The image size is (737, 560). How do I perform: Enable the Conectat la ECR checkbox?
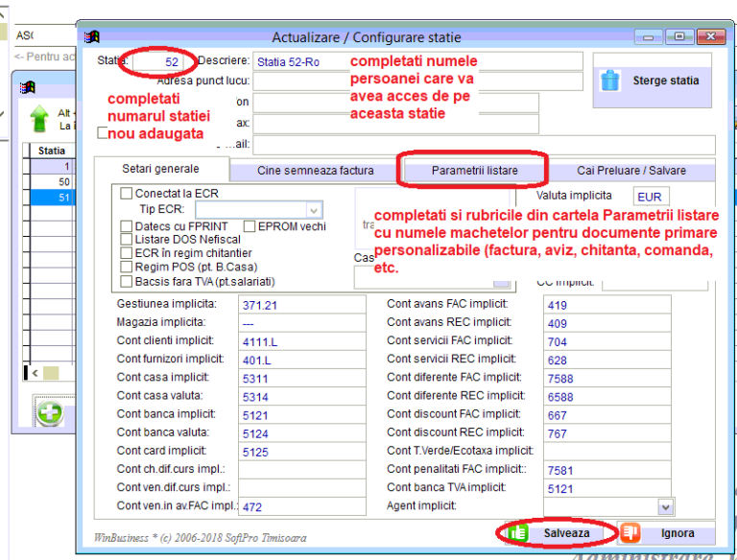pos(127,194)
